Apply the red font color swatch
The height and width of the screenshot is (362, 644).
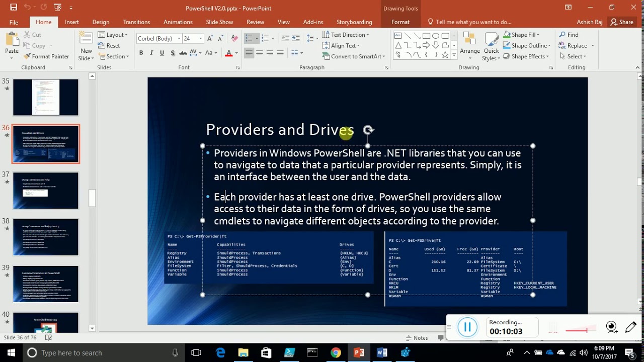click(229, 53)
